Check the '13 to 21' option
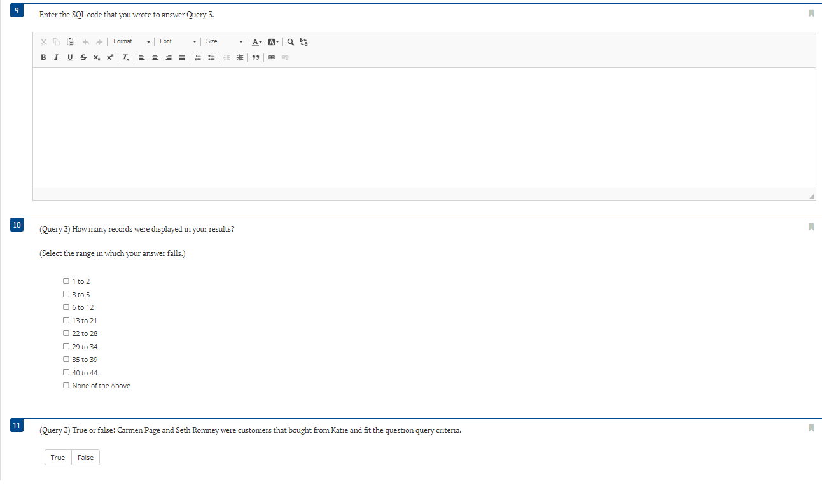 pos(66,320)
